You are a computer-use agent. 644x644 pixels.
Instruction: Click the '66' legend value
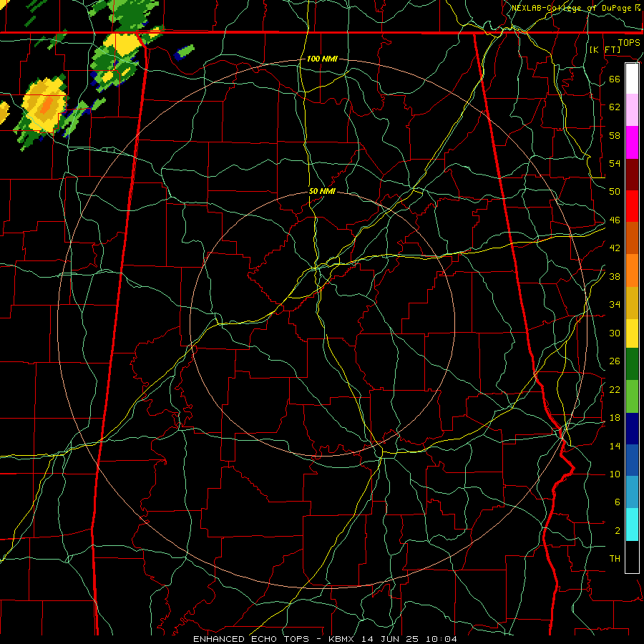[615, 79]
